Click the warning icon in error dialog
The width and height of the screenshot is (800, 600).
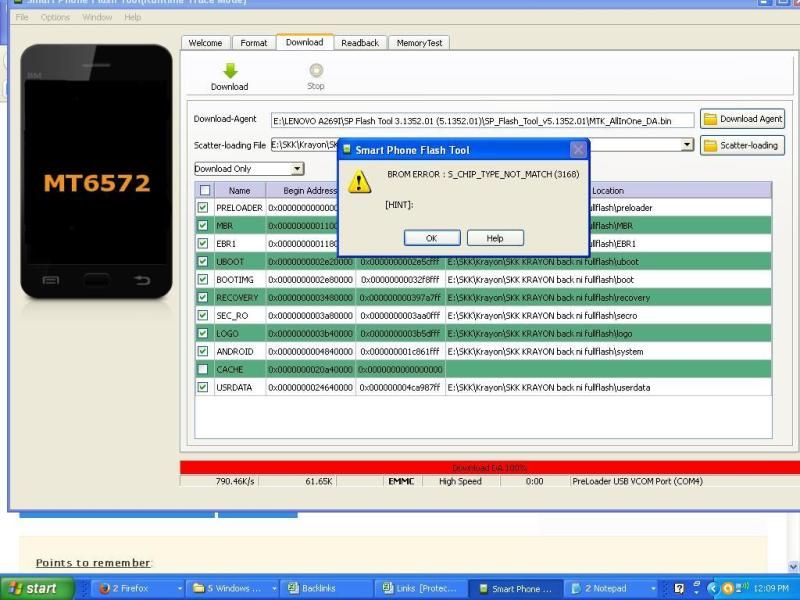point(359,182)
